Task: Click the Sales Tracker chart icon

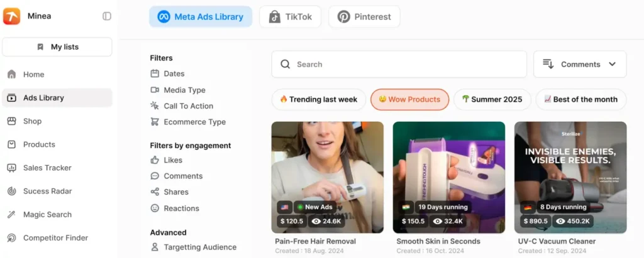Action: (x=11, y=168)
